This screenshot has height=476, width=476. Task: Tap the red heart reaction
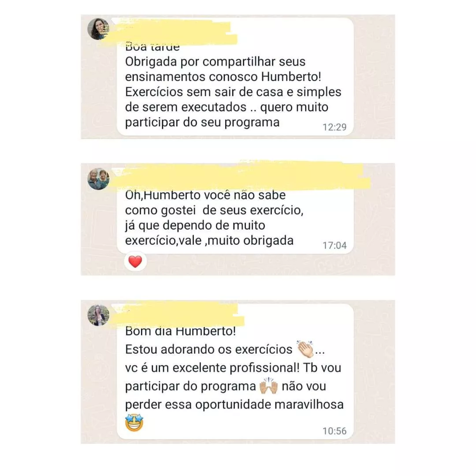[135, 261]
